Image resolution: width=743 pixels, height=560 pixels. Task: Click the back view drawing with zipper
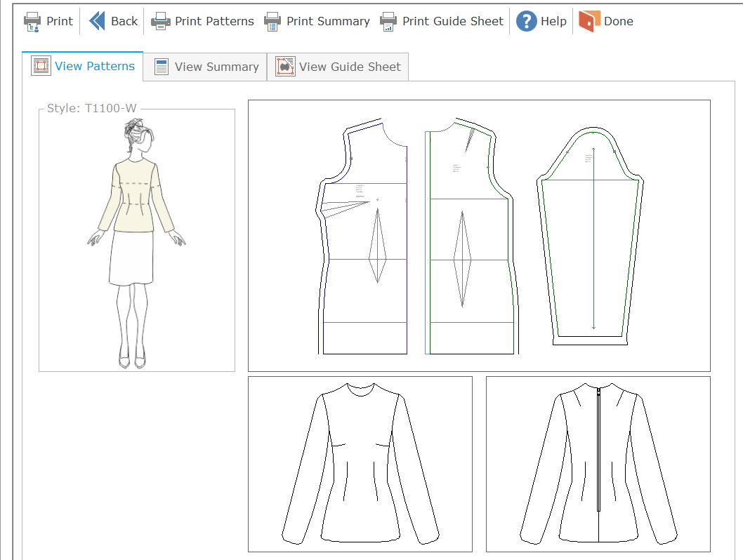598,465
